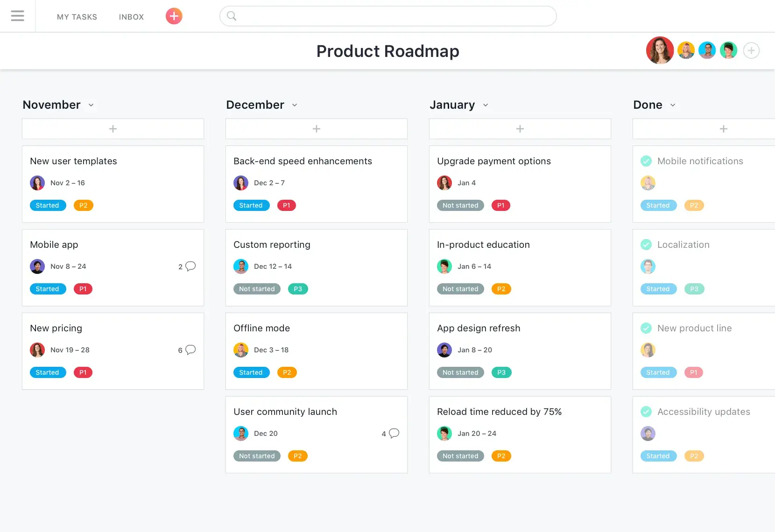Open the Custom reporting task title
This screenshot has width=775, height=532.
272,245
